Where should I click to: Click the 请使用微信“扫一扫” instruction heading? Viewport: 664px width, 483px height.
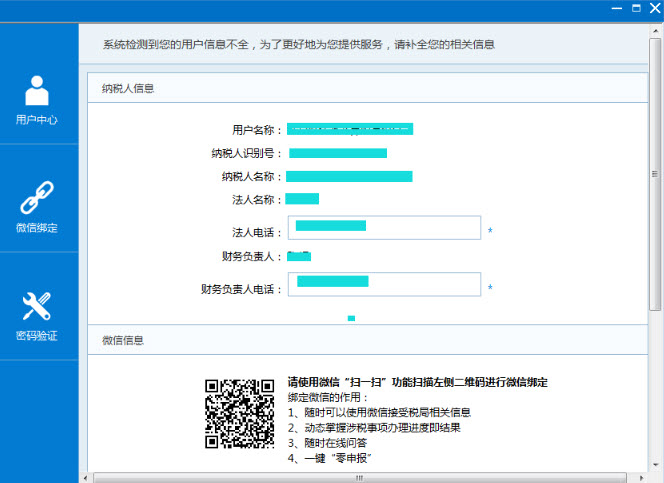[418, 382]
